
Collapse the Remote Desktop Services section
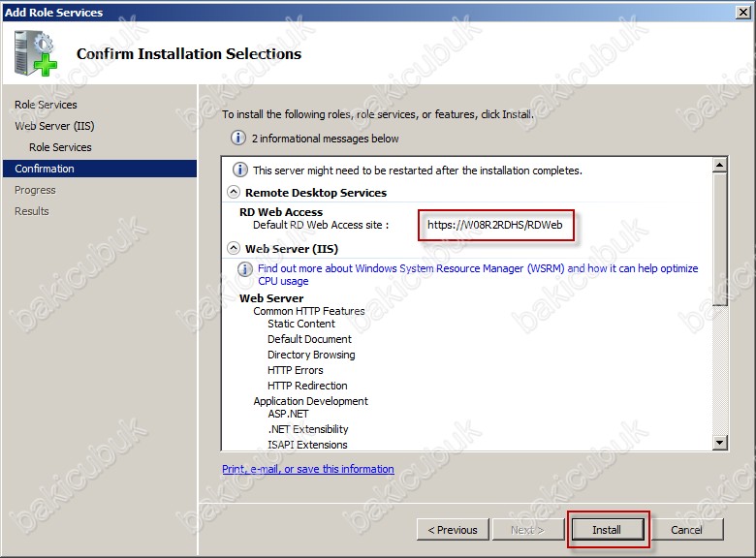pyautogui.click(x=233, y=193)
